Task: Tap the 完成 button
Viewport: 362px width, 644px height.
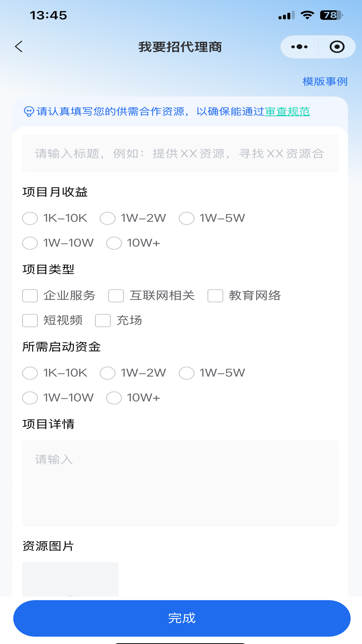Action: click(181, 618)
